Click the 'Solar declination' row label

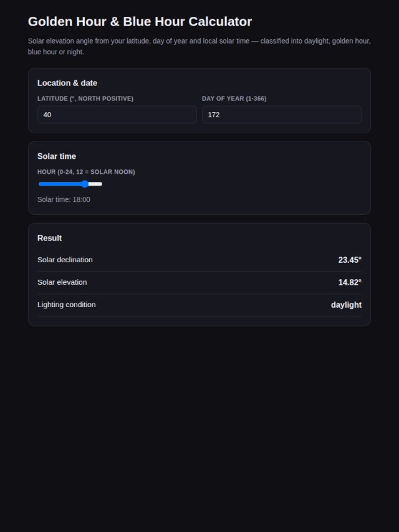tap(65, 260)
